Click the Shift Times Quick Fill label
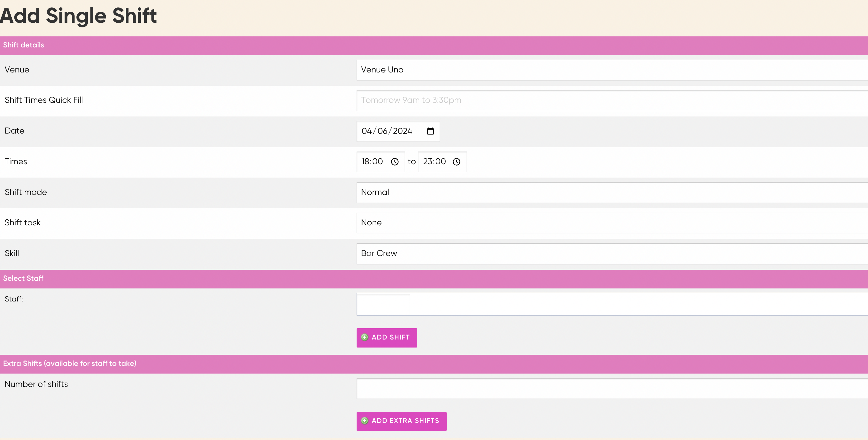868x440 pixels. pyautogui.click(x=44, y=100)
